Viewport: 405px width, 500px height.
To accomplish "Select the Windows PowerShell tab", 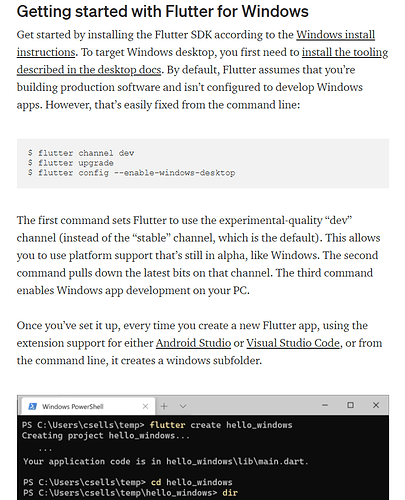I will (88, 406).
